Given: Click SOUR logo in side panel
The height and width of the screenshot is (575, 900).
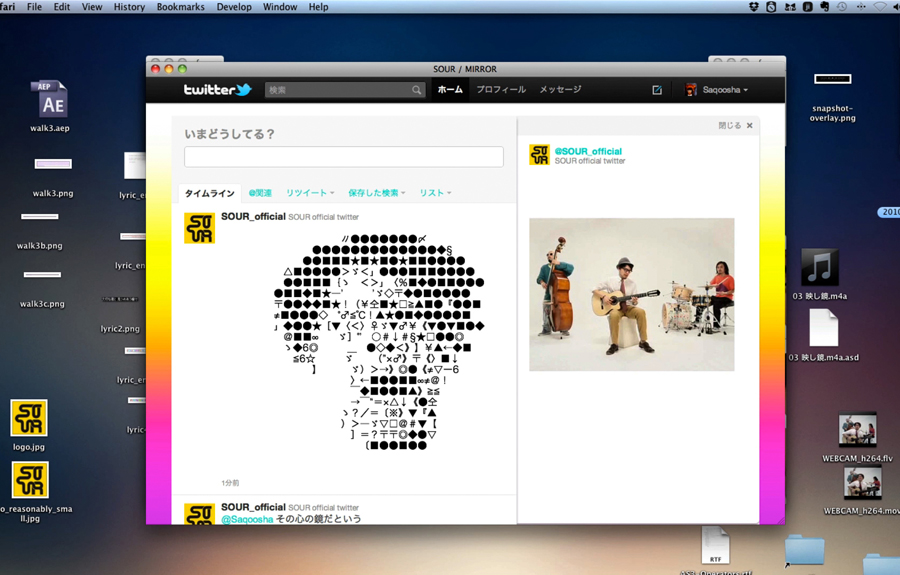Looking at the screenshot, I should [x=539, y=155].
